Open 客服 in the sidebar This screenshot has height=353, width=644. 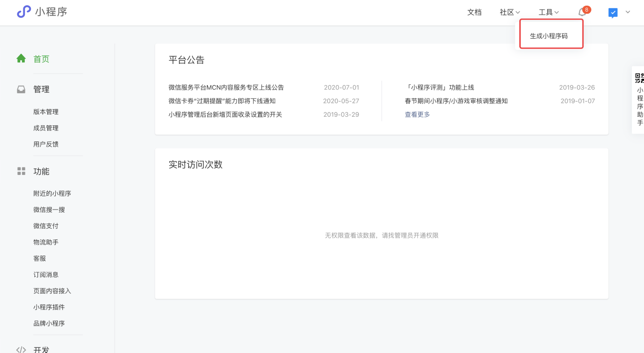40,258
